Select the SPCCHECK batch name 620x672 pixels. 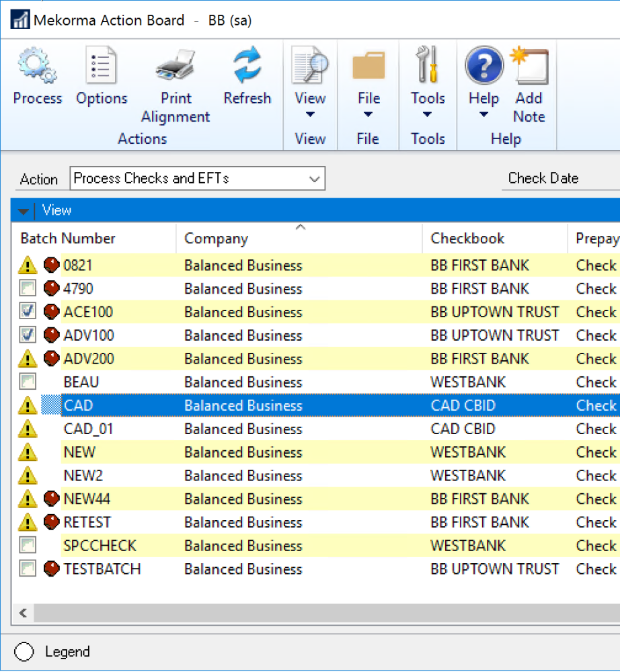pos(100,546)
